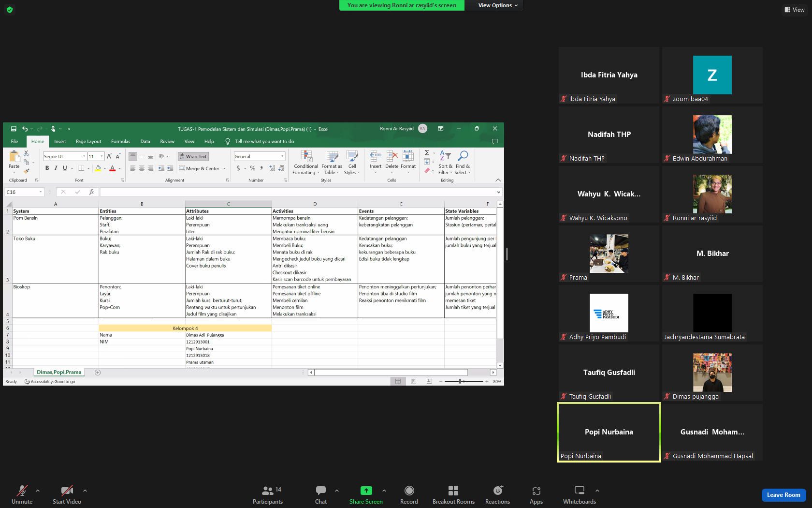Image resolution: width=812 pixels, height=508 pixels.
Task: Click the Name Box showing C16
Action: [24, 192]
